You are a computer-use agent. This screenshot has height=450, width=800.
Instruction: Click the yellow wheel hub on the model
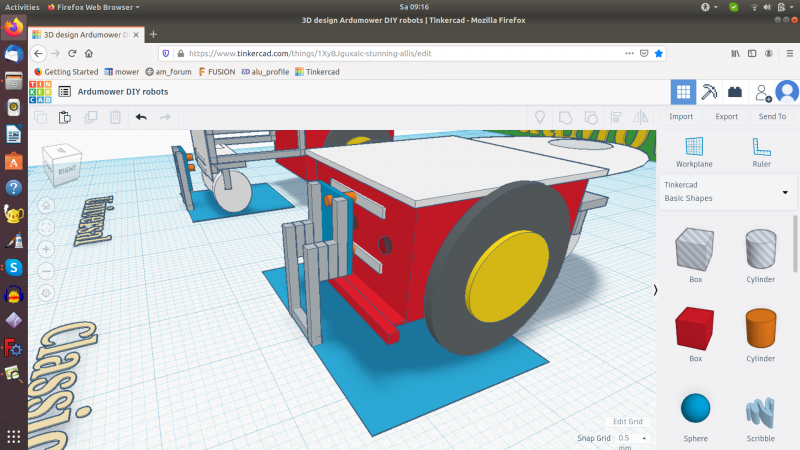tap(507, 276)
